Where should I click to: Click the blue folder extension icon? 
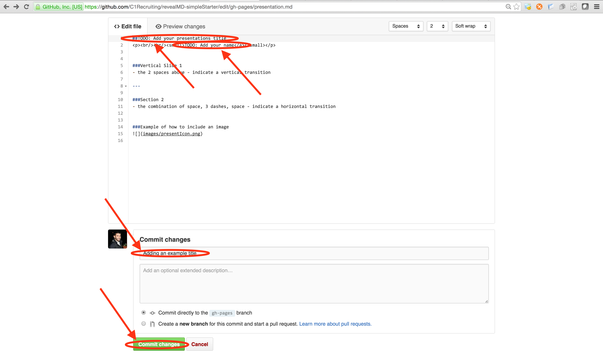pyautogui.click(x=551, y=7)
